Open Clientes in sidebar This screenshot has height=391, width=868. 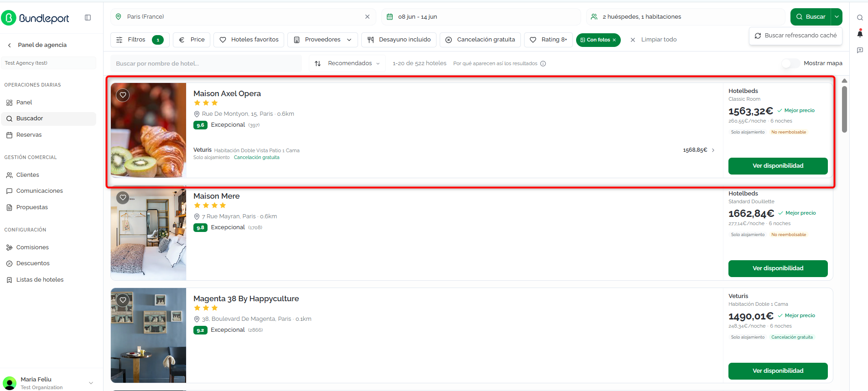pyautogui.click(x=48, y=175)
